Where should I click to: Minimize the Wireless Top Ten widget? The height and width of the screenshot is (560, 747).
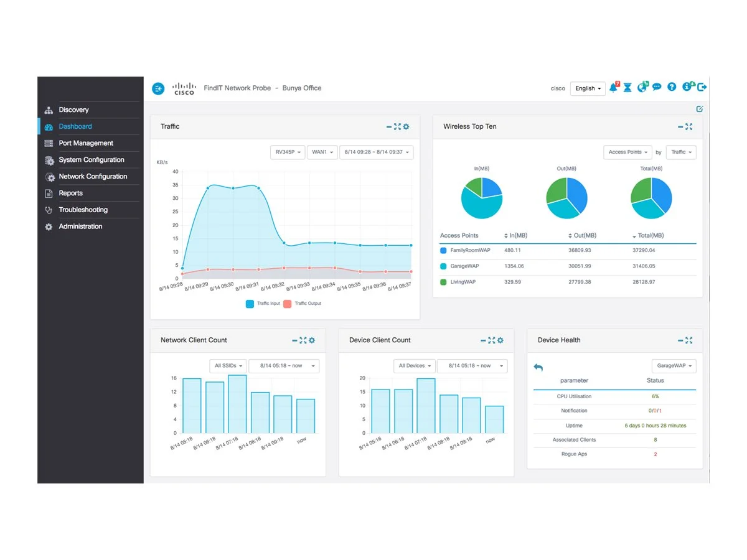(680, 127)
